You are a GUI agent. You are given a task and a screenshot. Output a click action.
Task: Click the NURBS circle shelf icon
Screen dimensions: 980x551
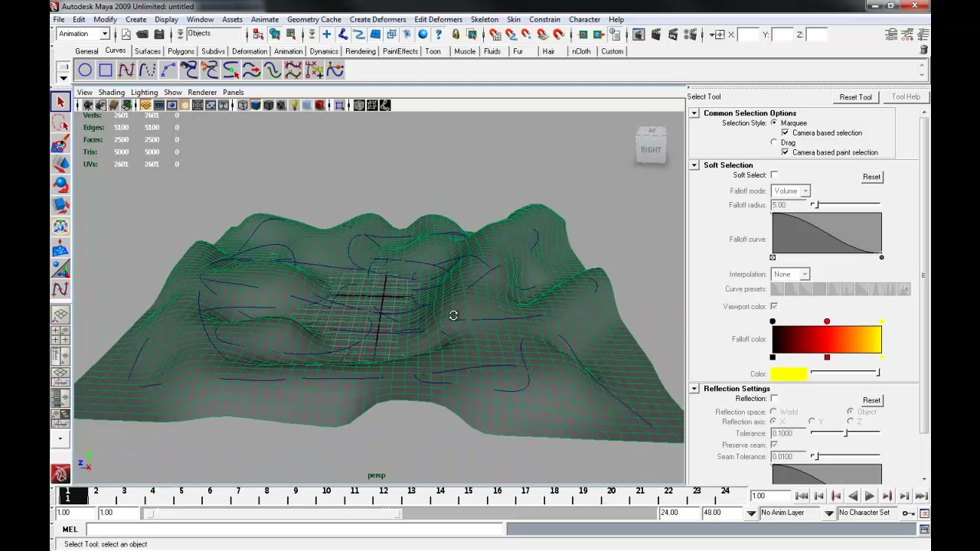coord(85,70)
